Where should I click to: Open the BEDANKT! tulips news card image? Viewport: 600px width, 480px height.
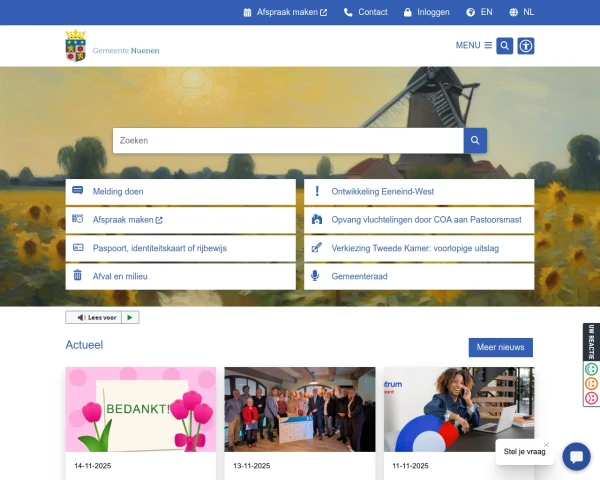[x=141, y=410]
